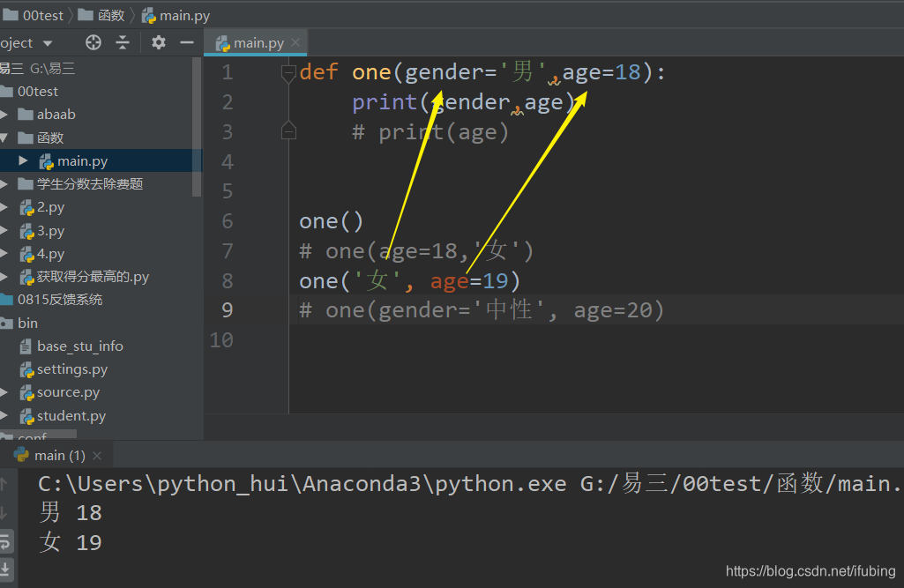
Task: Click the one() call on line 6
Action: click(x=331, y=221)
